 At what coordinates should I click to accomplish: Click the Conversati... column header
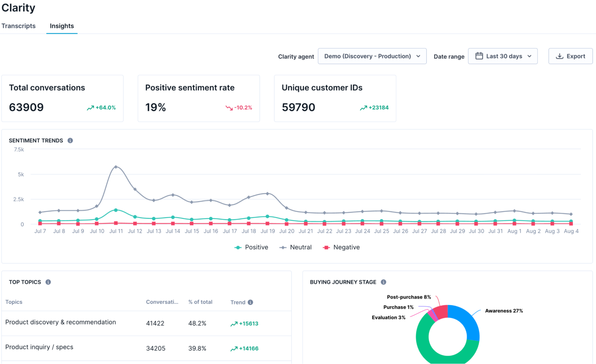pos(162,302)
